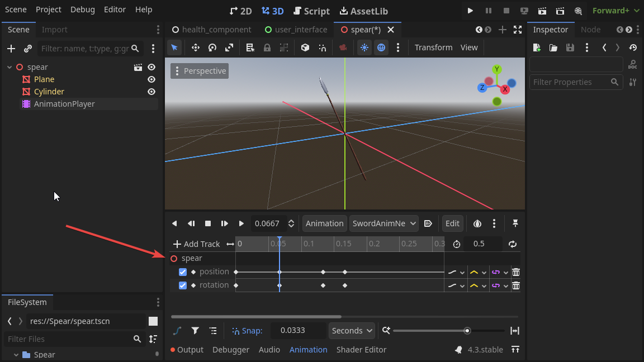The image size is (644, 362).
Task: Open the Transform menu
Action: tap(433, 47)
